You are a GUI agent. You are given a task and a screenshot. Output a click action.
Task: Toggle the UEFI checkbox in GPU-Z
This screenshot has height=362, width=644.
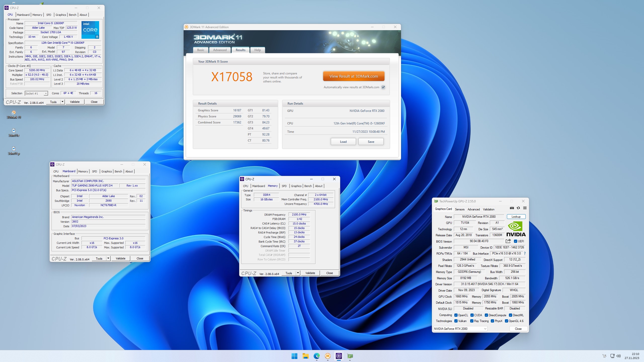(x=515, y=241)
